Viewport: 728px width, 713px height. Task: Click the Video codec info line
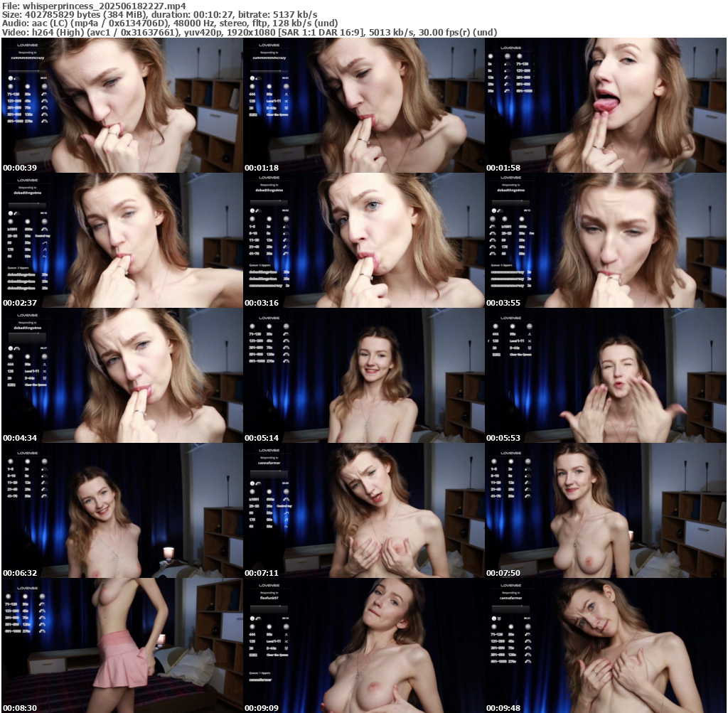[x=249, y=33]
